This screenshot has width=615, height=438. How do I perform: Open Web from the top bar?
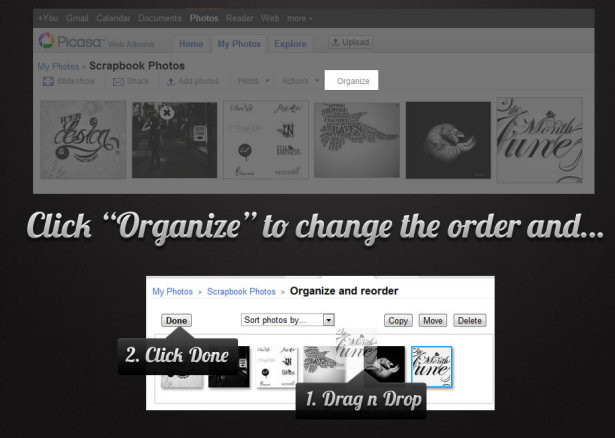pos(270,18)
